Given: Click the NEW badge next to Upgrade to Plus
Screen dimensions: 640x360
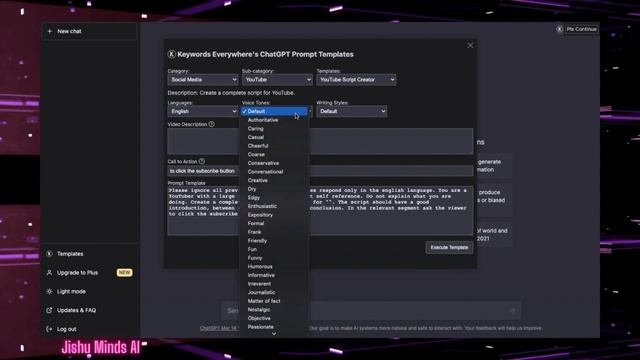Looking at the screenshot, I should pos(124,273).
